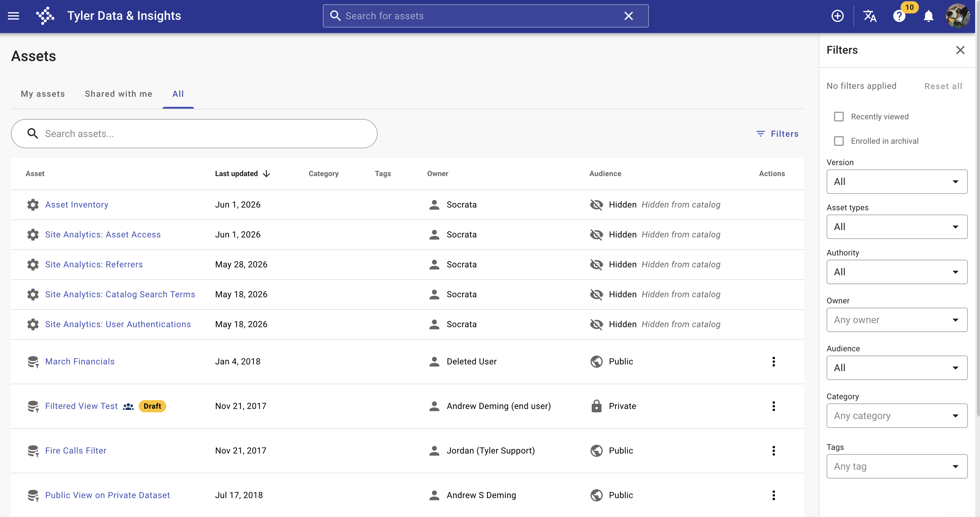The image size is (980, 517).
Task: Click the Tags column header
Action: click(x=383, y=174)
